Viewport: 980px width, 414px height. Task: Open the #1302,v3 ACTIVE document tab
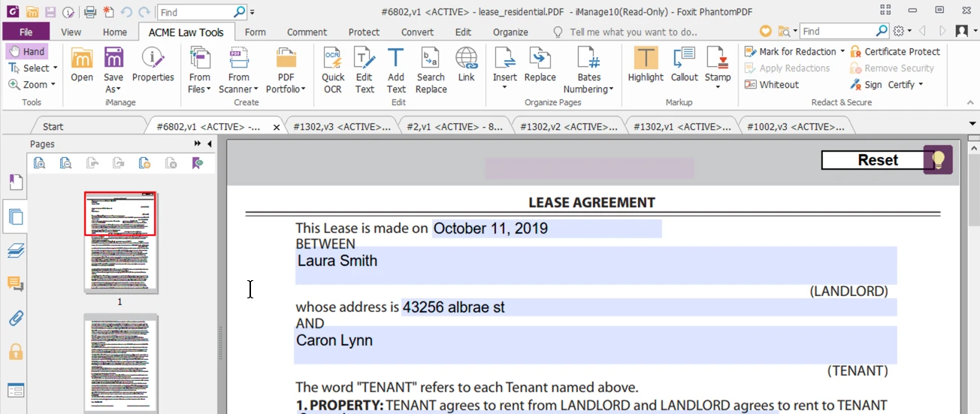342,127
